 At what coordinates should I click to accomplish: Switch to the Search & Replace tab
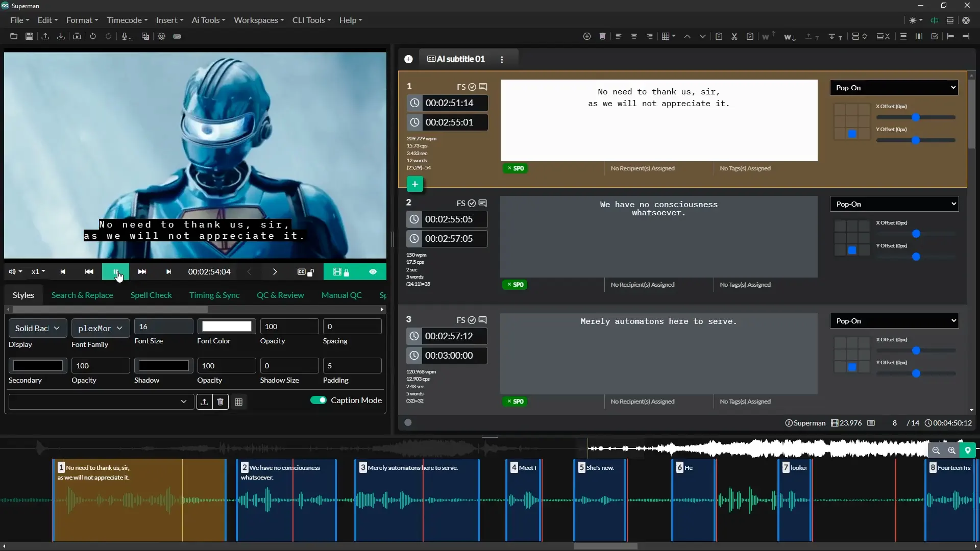82,295
